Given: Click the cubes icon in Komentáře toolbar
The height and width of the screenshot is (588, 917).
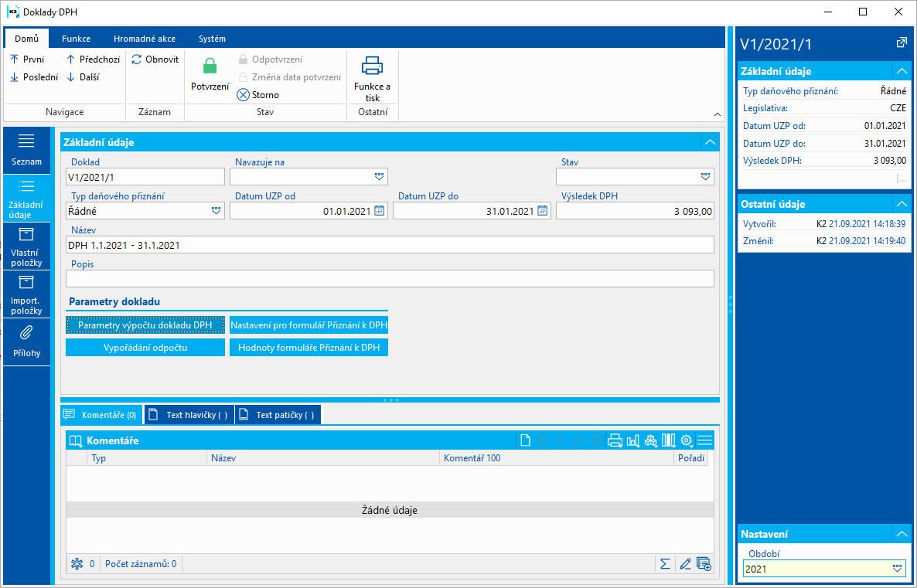Looking at the screenshot, I should point(651,440).
